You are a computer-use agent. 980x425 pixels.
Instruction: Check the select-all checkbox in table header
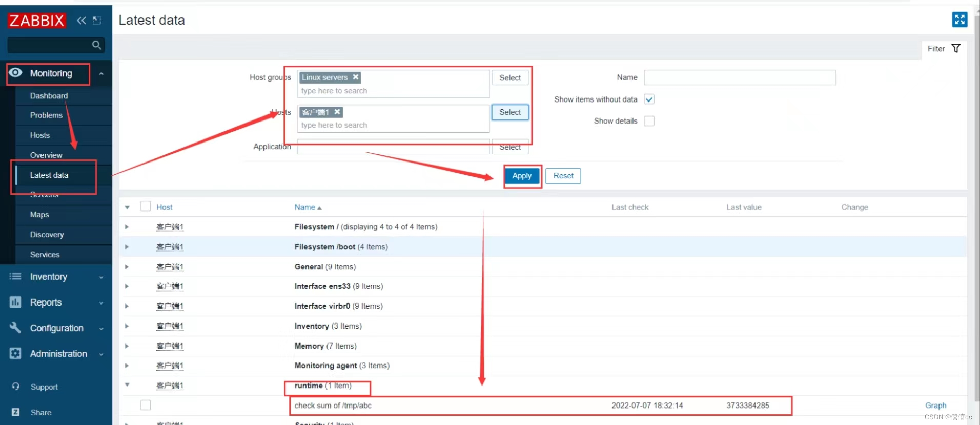[146, 206]
